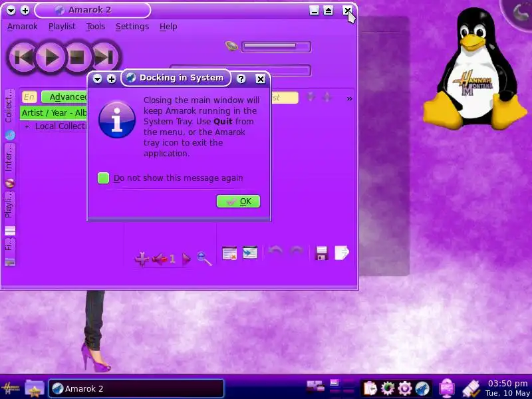Switch to the Playlists sidebar tab
The image size is (532, 399).
[9, 213]
